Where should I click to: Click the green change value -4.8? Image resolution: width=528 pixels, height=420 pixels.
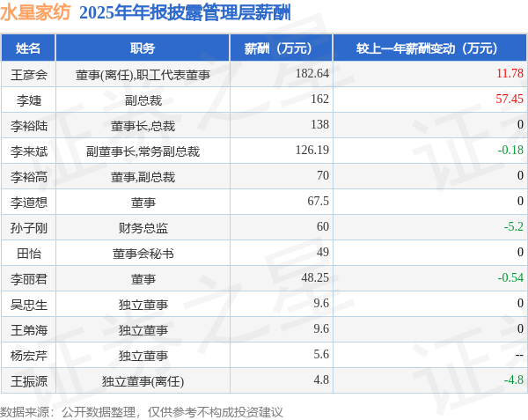coord(514,379)
